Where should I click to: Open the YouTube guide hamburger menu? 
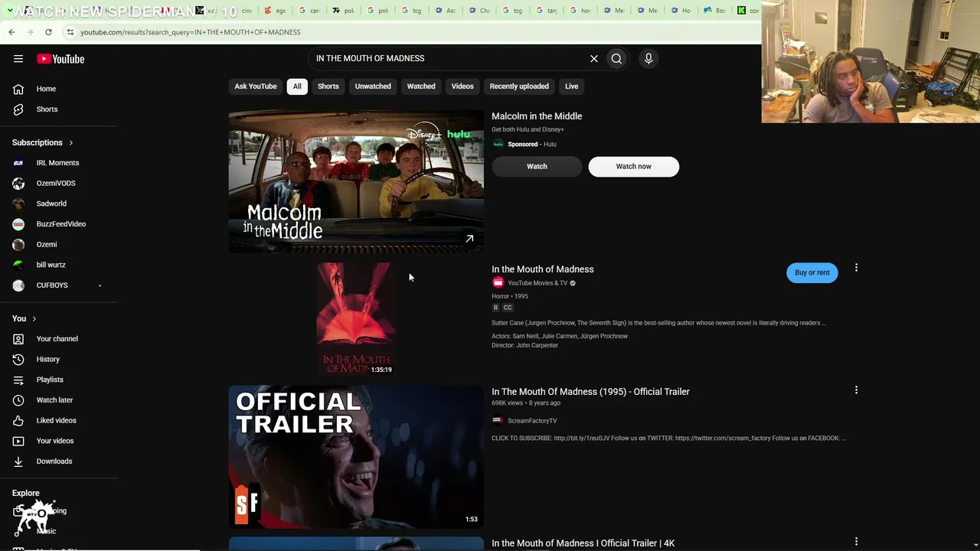tap(18, 59)
